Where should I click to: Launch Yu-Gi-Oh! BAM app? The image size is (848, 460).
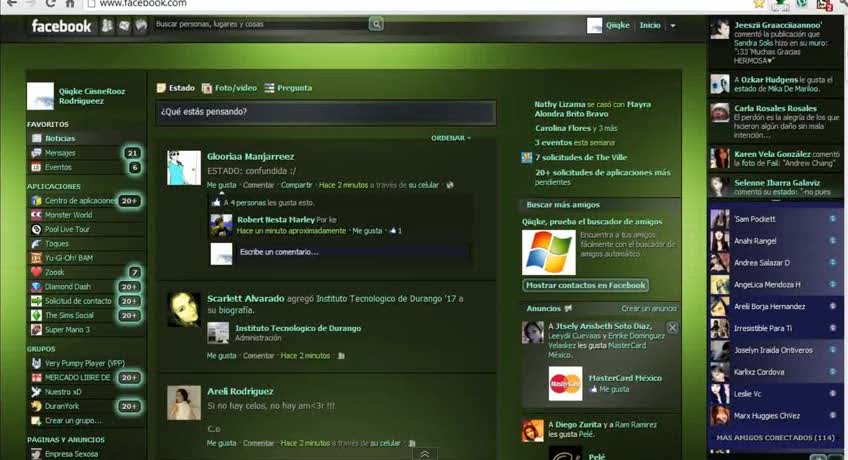tap(69, 258)
